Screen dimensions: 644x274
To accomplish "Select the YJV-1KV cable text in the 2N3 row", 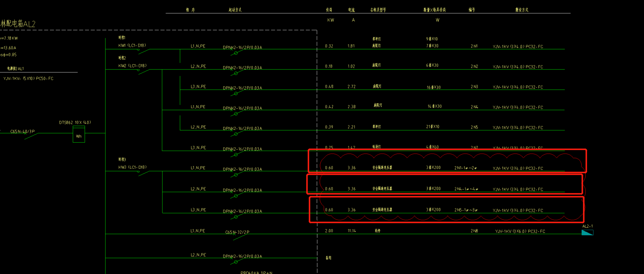I will coord(518,87).
